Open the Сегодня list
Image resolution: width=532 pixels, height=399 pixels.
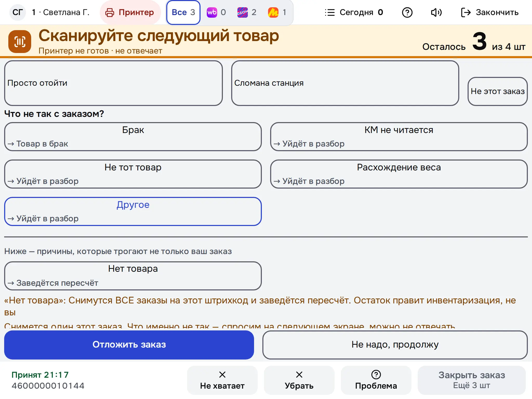354,12
